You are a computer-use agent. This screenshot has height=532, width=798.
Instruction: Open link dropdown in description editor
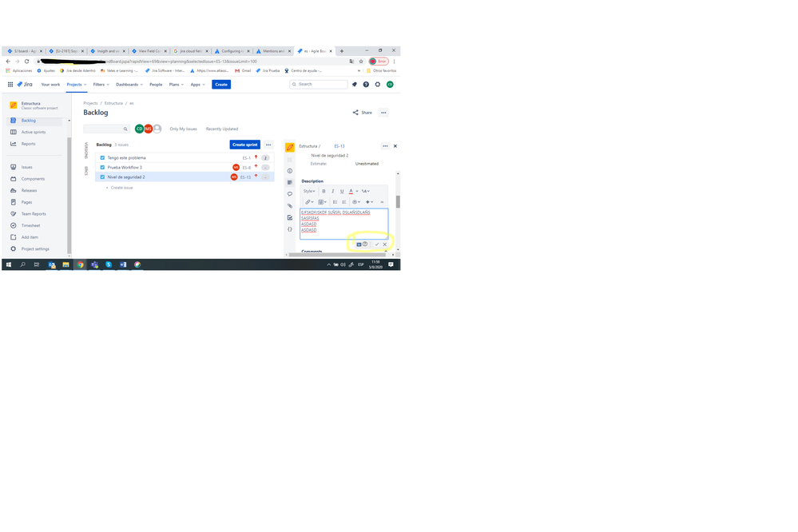tap(309, 202)
